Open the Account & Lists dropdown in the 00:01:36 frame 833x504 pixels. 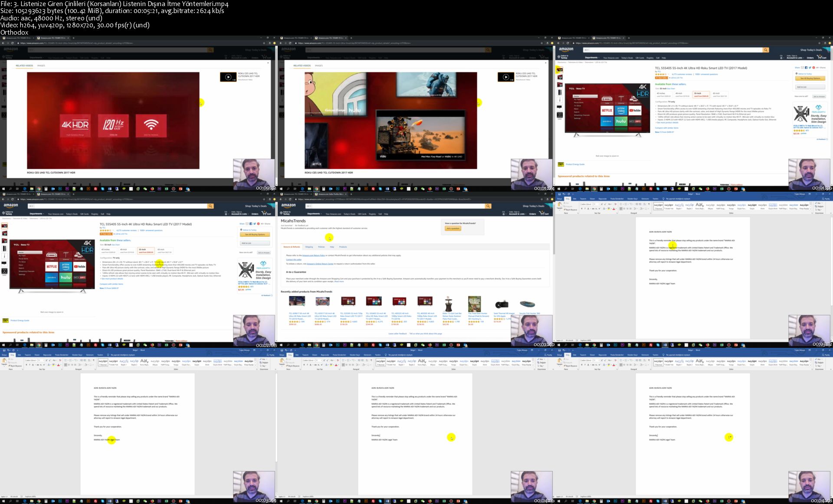pos(795,57)
